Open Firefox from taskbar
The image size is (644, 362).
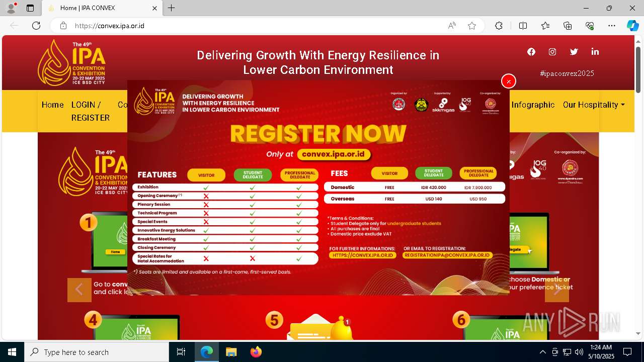(256, 352)
